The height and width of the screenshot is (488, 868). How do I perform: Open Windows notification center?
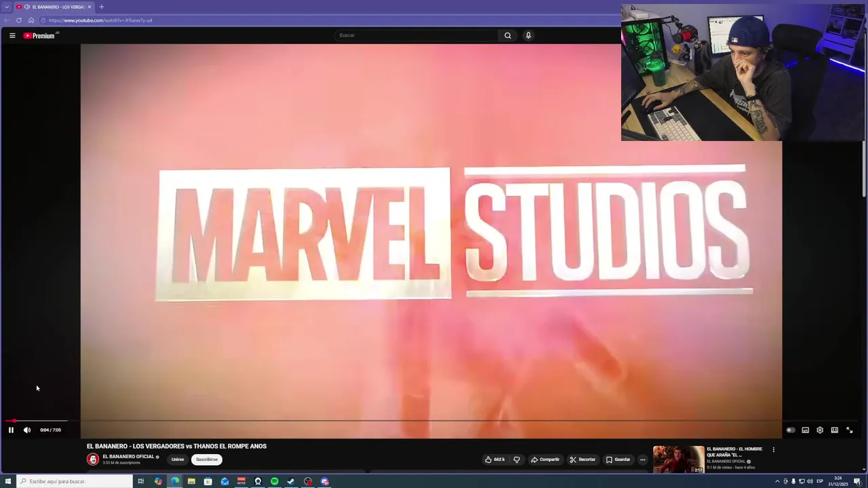857,481
